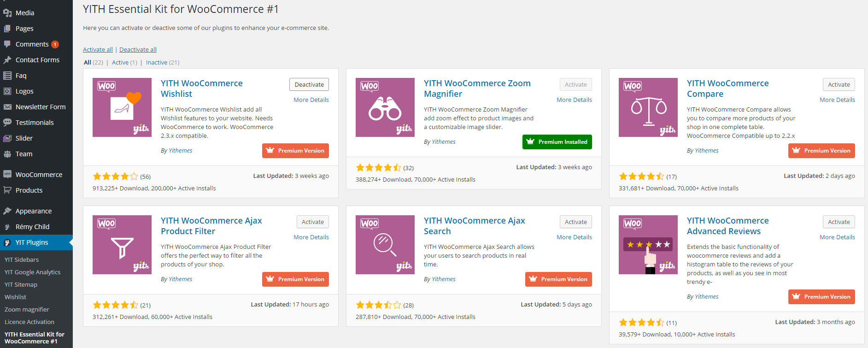This screenshot has width=868, height=348.
Task: Deactivate the YITH WooCommerce Wishlist plugin
Action: (x=309, y=85)
